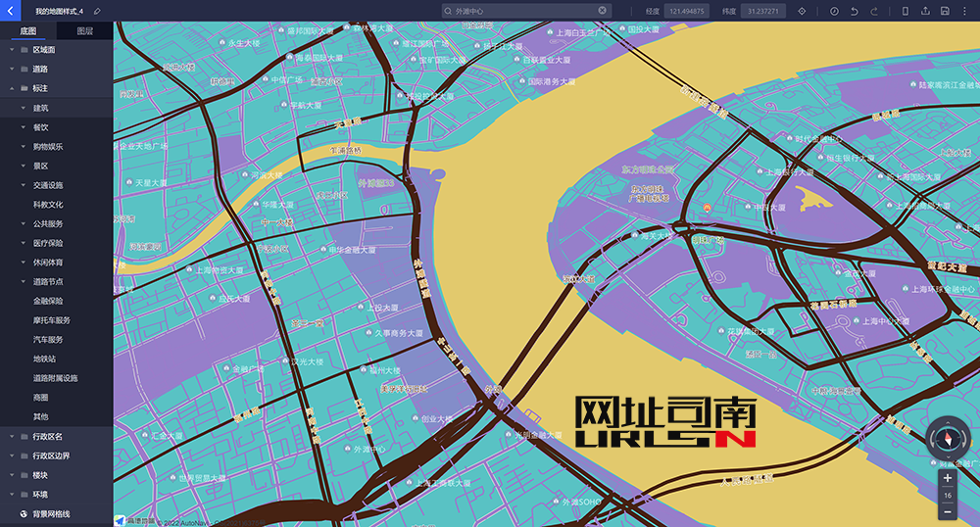The image size is (980, 527).
Task: Undo the last change
Action: 854,11
